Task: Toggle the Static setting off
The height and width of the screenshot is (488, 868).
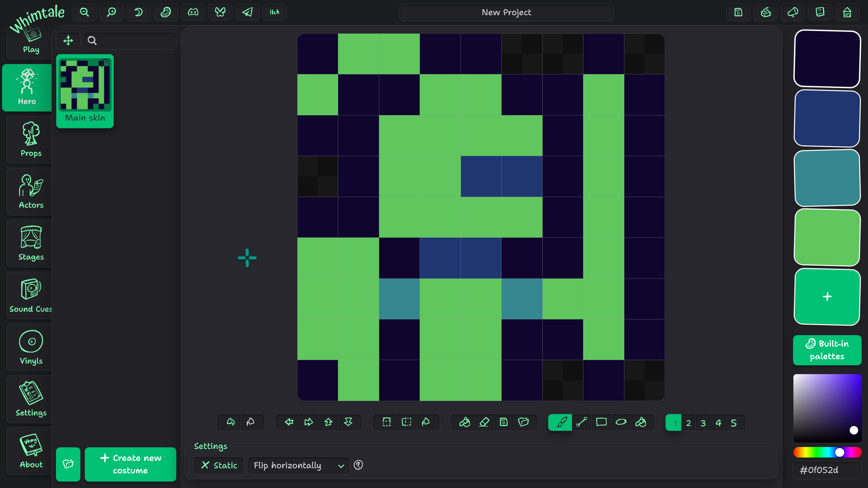Action: (x=219, y=465)
